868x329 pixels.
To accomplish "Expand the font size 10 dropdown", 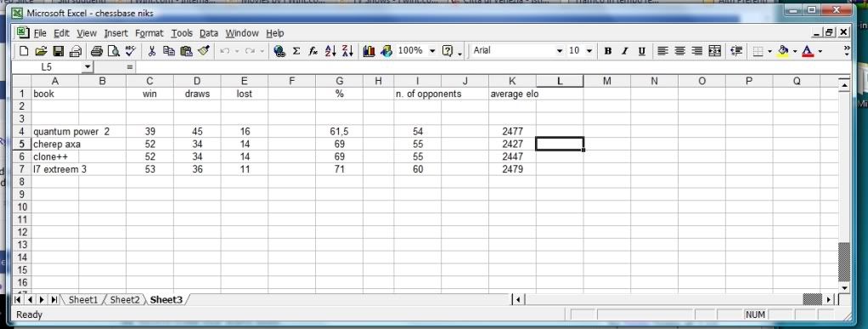I will pos(589,50).
